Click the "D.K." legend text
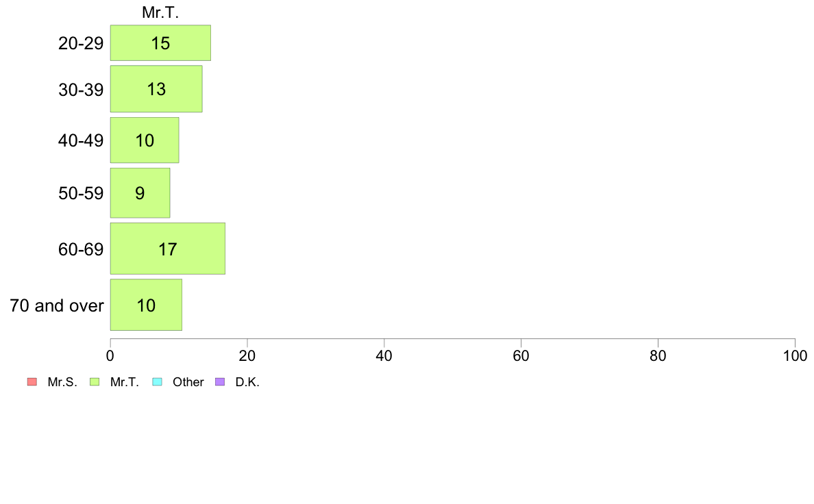Screen dimensions: 814x504 pyautogui.click(x=247, y=382)
